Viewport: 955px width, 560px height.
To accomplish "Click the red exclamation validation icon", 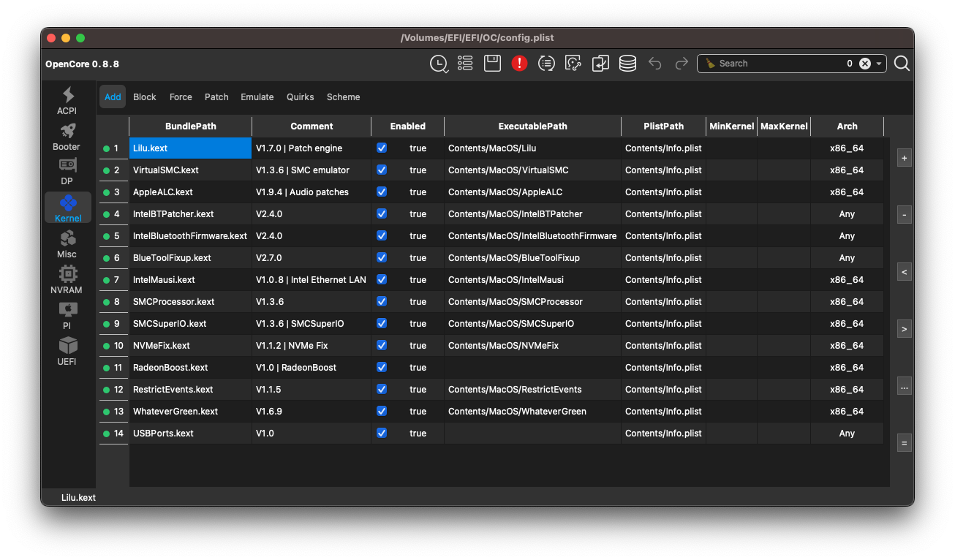I will coord(519,64).
